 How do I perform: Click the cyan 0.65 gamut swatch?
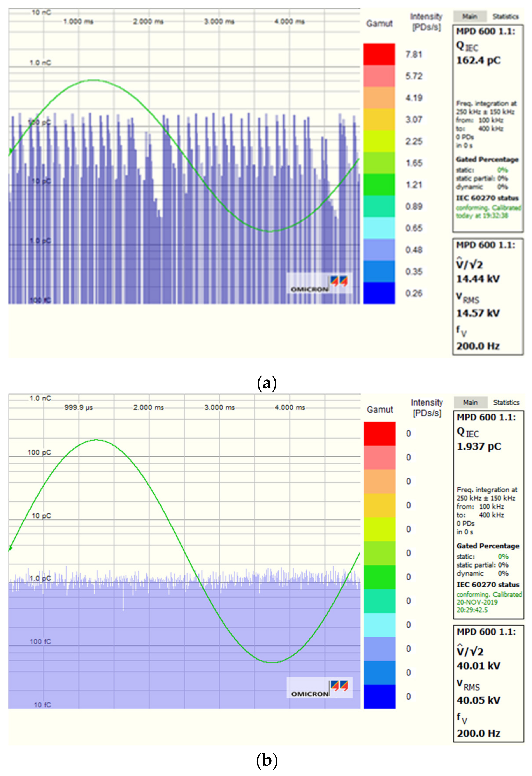379,228
